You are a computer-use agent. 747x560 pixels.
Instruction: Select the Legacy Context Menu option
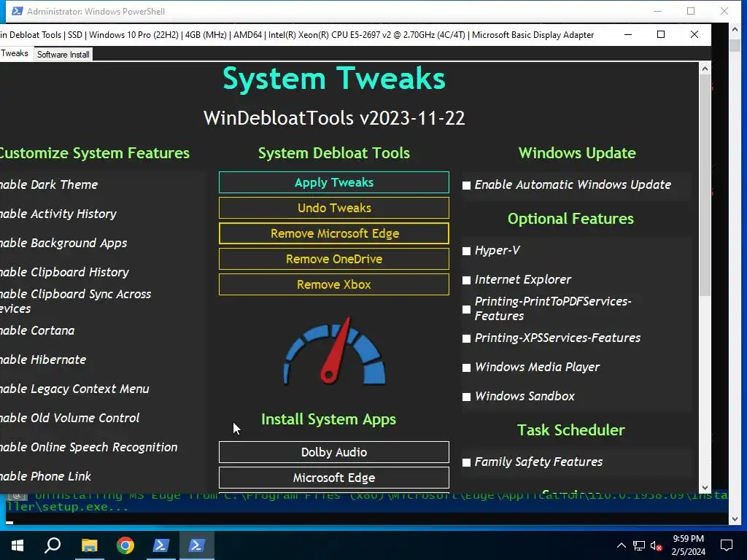pos(74,389)
